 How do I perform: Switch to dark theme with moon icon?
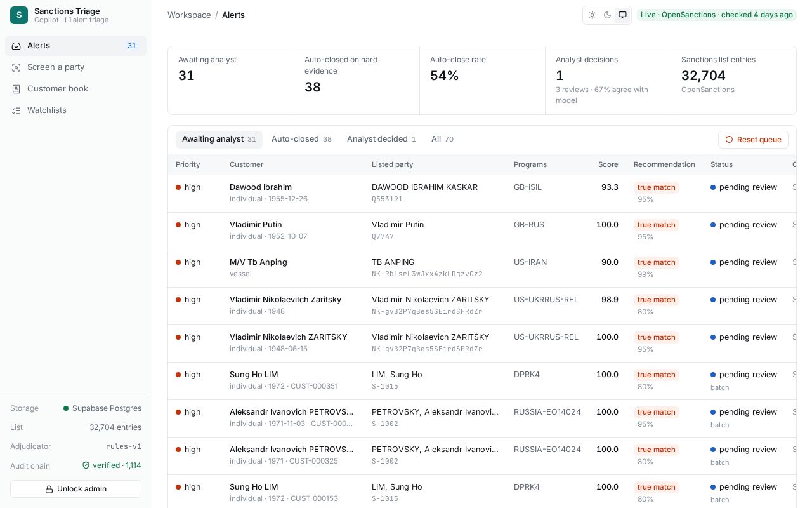pyautogui.click(x=607, y=15)
